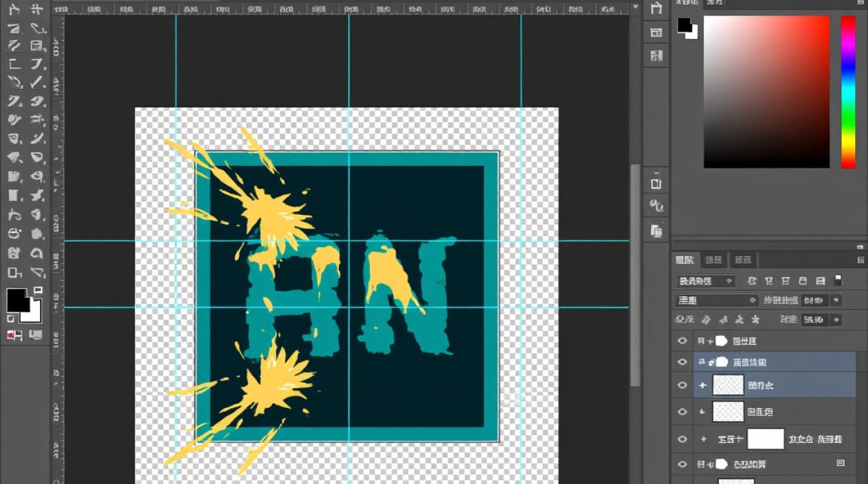Select the right tool in toolbox's third row
Screen dimensions: 868x484
(x=37, y=46)
